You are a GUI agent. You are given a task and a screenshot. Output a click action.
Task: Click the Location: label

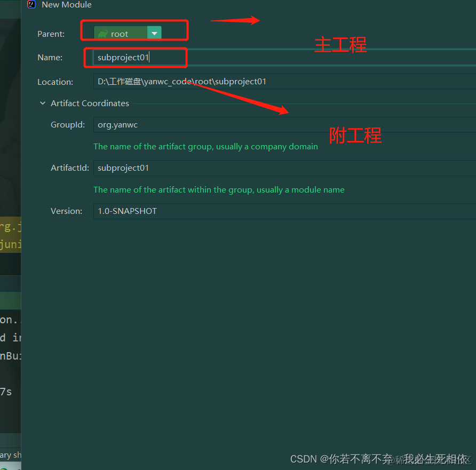pos(55,82)
